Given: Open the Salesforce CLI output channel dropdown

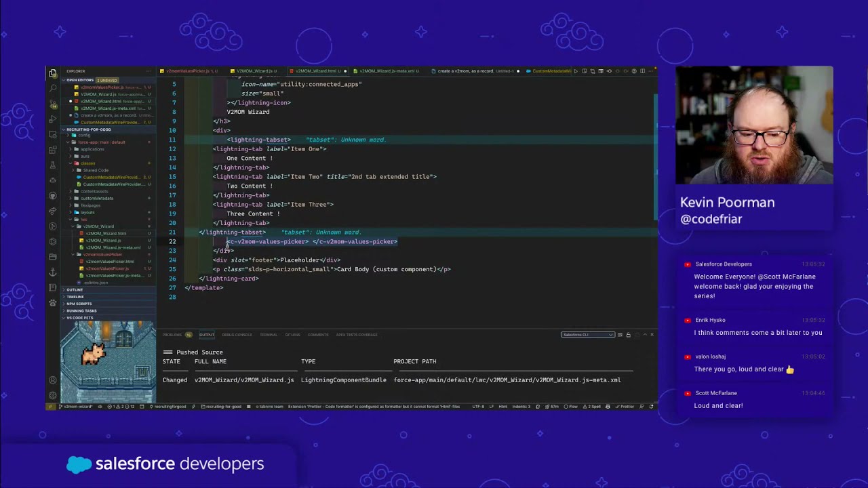Looking at the screenshot, I should pos(588,335).
